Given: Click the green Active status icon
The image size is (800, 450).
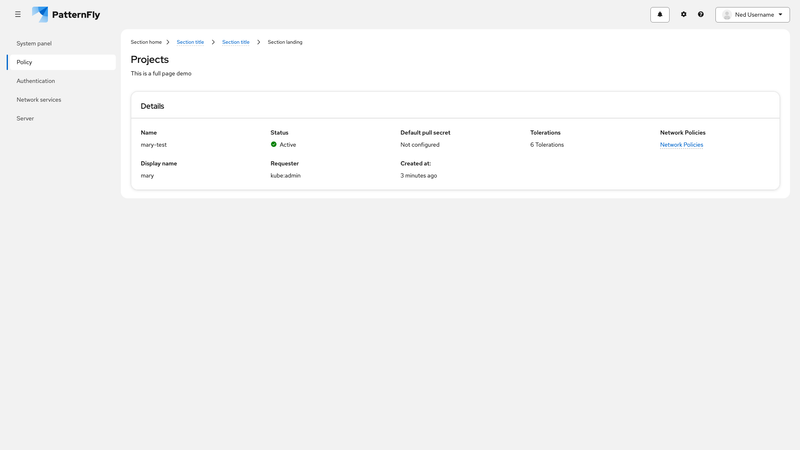Looking at the screenshot, I should 274,145.
